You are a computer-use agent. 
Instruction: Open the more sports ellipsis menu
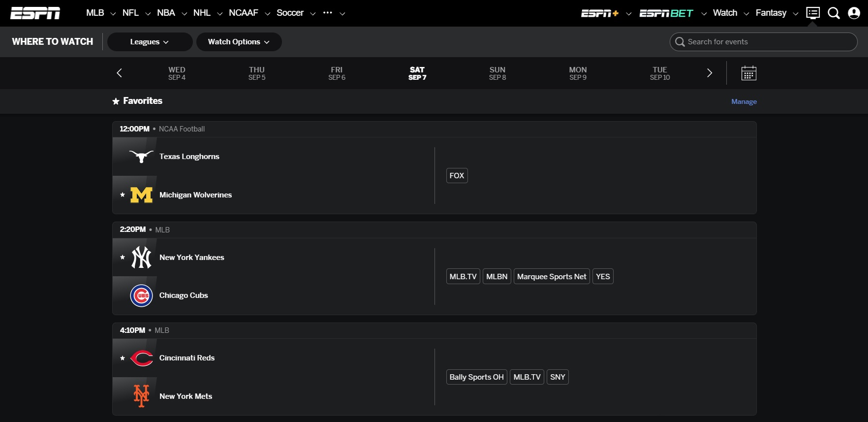328,13
